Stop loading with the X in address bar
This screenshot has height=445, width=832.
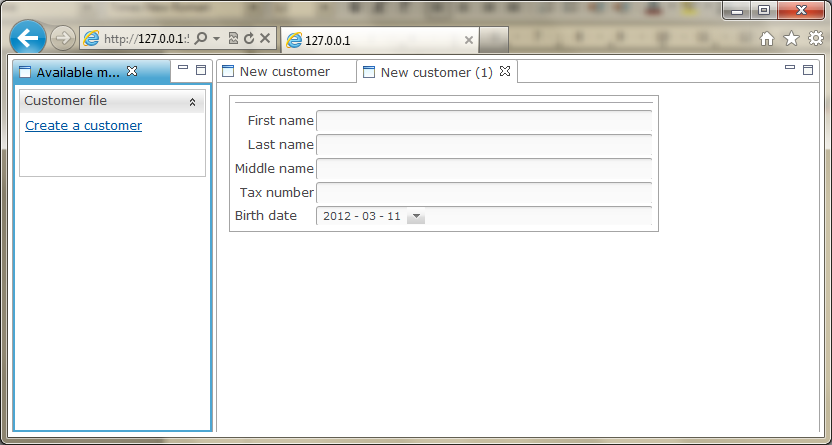(x=265, y=38)
